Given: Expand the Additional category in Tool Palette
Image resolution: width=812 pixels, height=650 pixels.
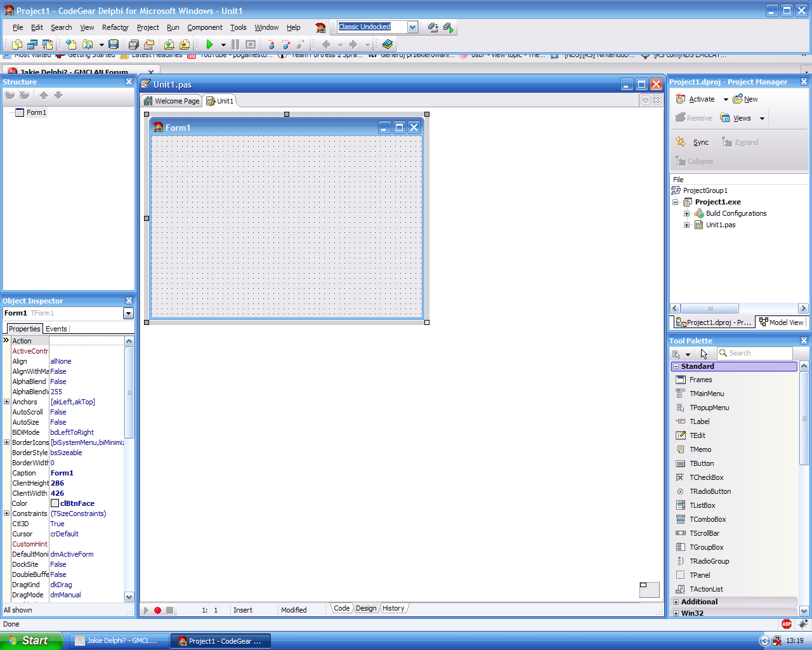Looking at the screenshot, I should tap(676, 602).
